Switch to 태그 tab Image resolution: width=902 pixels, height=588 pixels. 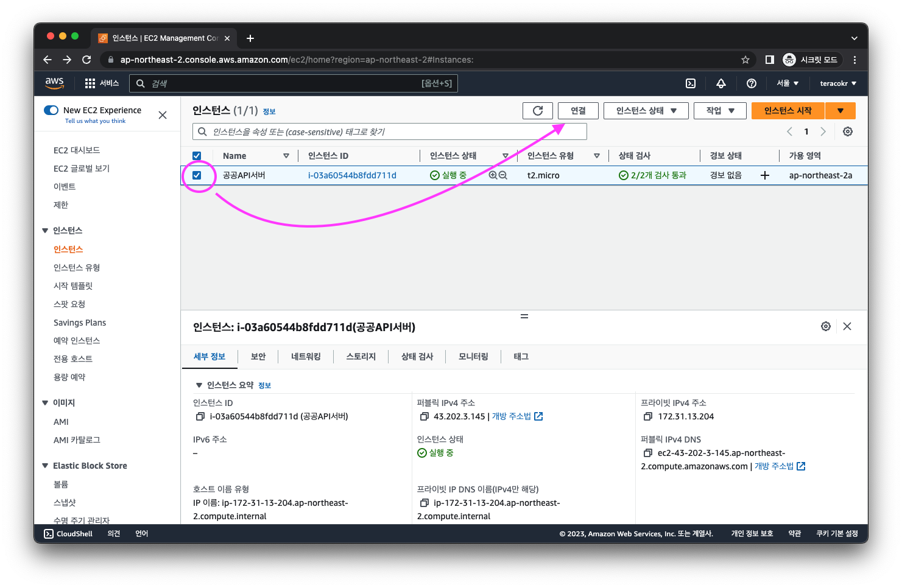[521, 357]
